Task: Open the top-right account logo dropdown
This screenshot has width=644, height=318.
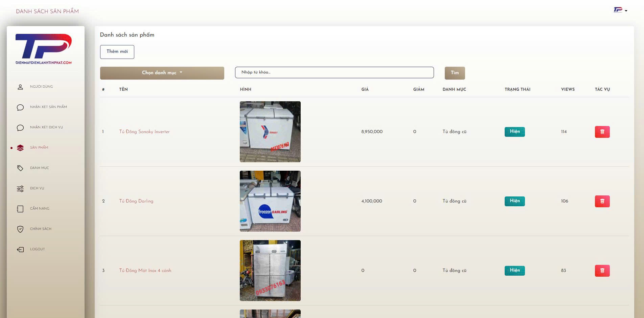Action: pos(620,10)
